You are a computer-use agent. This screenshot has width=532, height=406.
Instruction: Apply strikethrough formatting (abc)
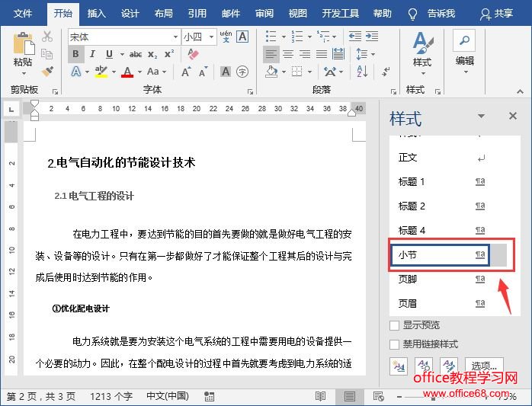coord(136,54)
